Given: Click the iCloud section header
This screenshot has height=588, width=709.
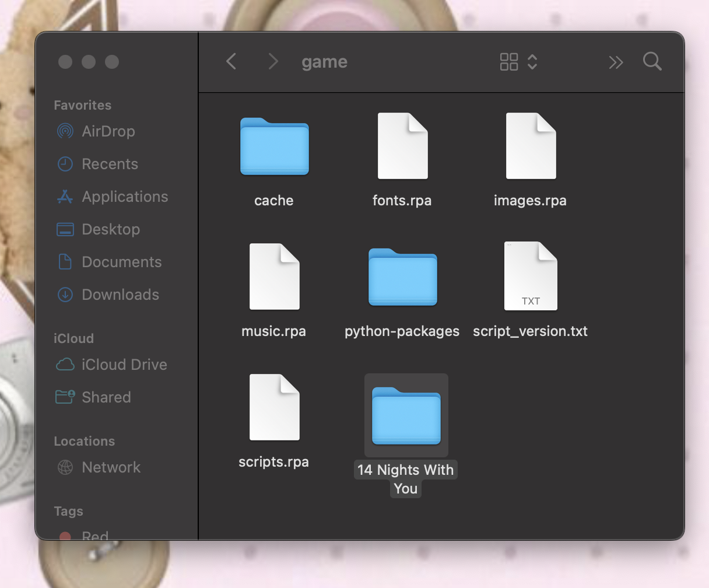Looking at the screenshot, I should tap(73, 338).
